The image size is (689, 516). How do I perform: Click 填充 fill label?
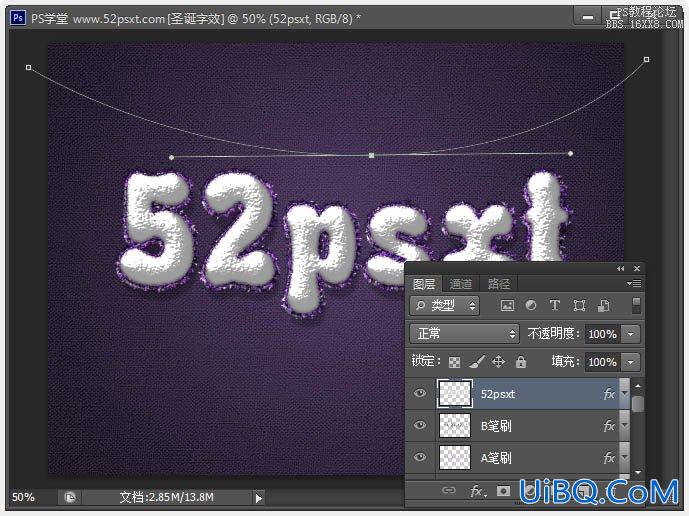coord(566,362)
